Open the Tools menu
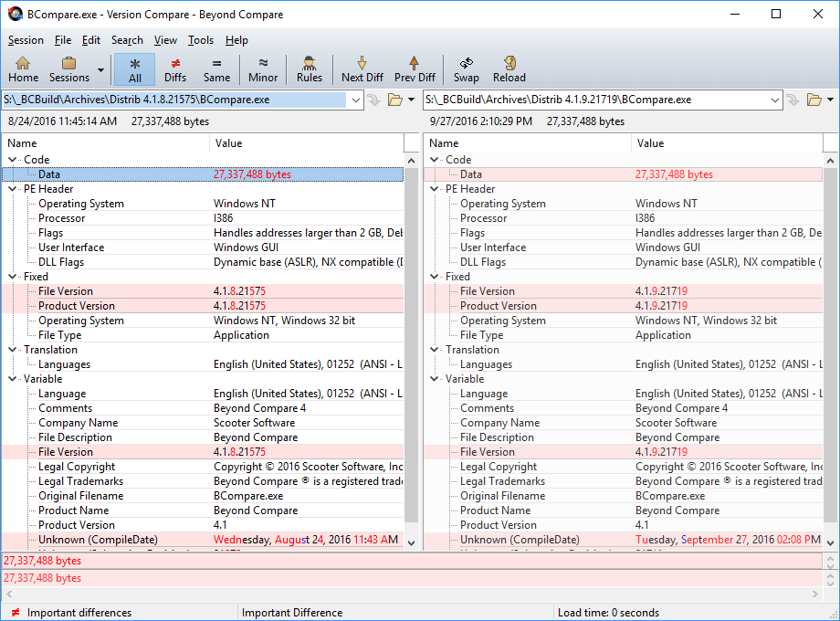The image size is (840, 621). point(200,40)
